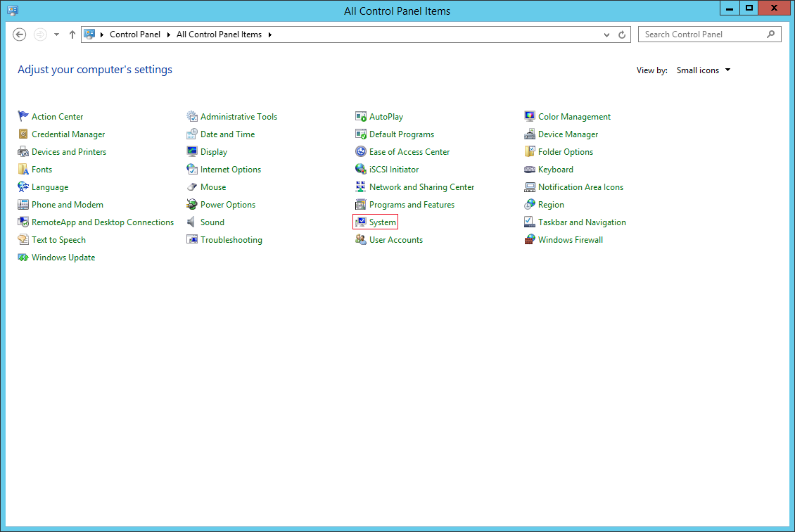Image resolution: width=795 pixels, height=532 pixels.
Task: Open the Region globe icon
Action: 529,204
